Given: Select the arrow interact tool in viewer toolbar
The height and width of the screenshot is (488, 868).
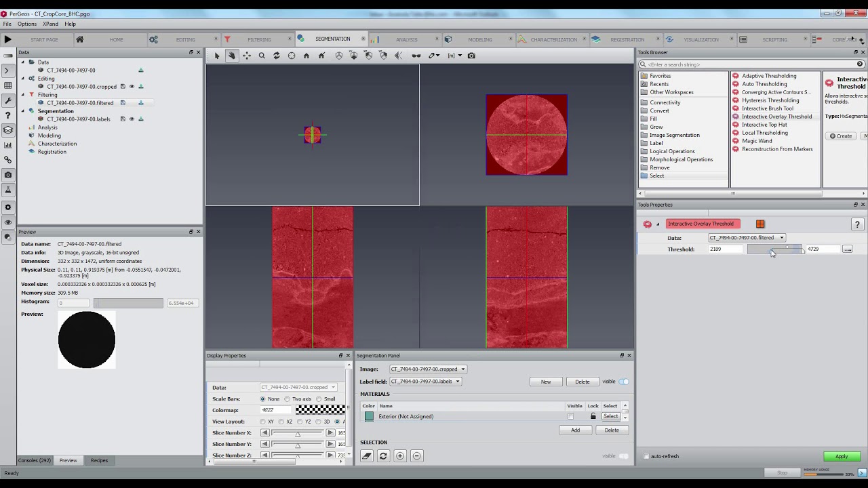Looking at the screenshot, I should (217, 56).
